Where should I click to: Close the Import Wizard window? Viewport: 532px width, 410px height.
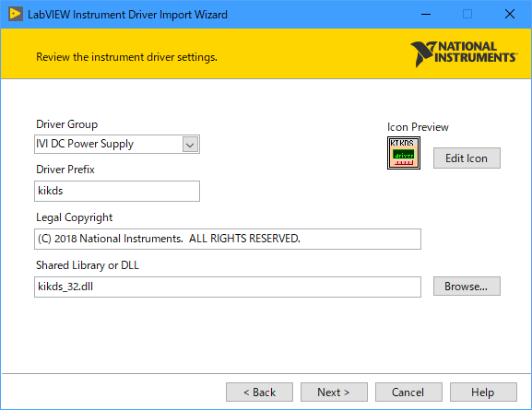point(510,14)
